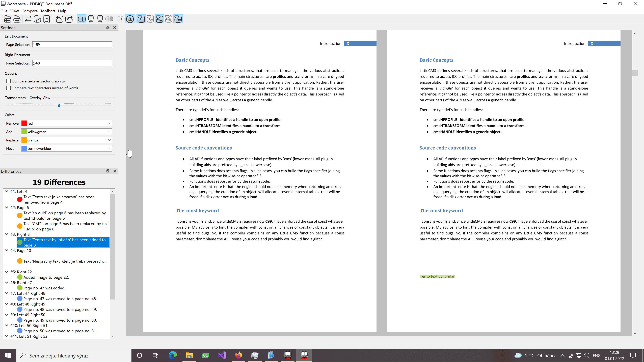Go to the next difference
Image resolution: width=644 pixels, height=362 pixels.
69,19
